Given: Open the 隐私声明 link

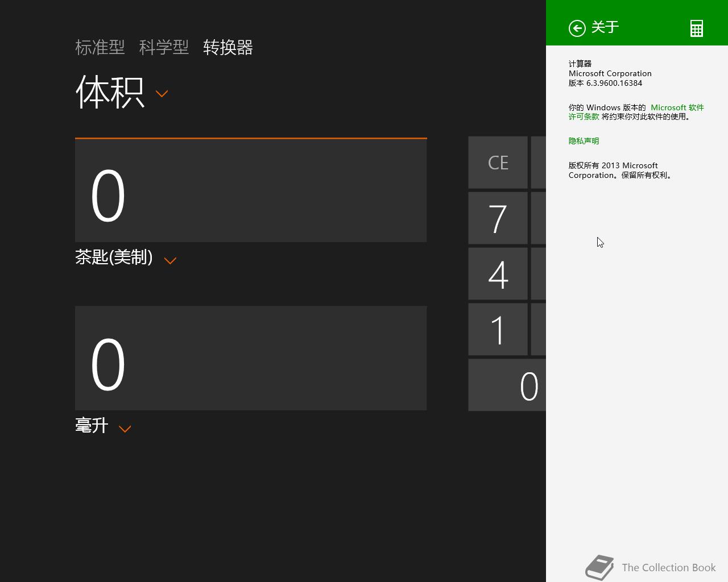Looking at the screenshot, I should pyautogui.click(x=584, y=141).
